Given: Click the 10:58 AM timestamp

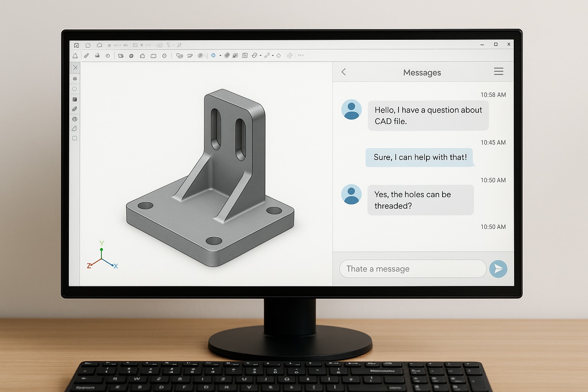Looking at the screenshot, I should [x=493, y=95].
